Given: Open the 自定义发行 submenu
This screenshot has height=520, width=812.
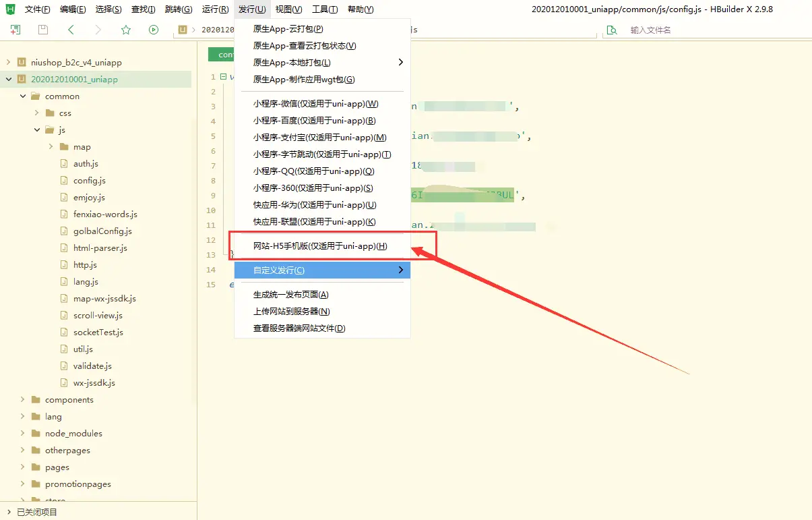Looking at the screenshot, I should (x=321, y=270).
